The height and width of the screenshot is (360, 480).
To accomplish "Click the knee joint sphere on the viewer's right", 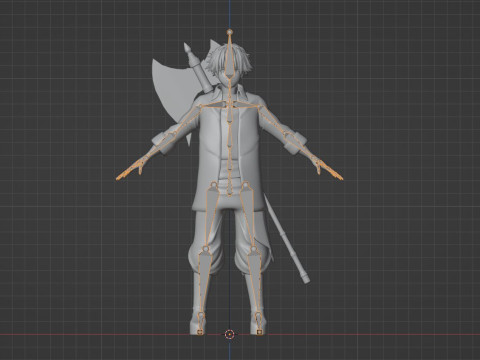I will pos(254,249).
